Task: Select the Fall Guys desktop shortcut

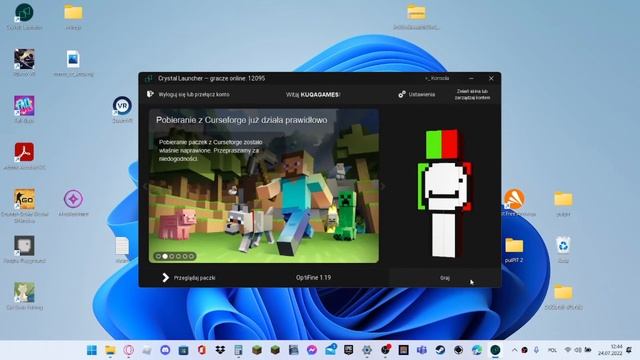Action: [x=24, y=109]
